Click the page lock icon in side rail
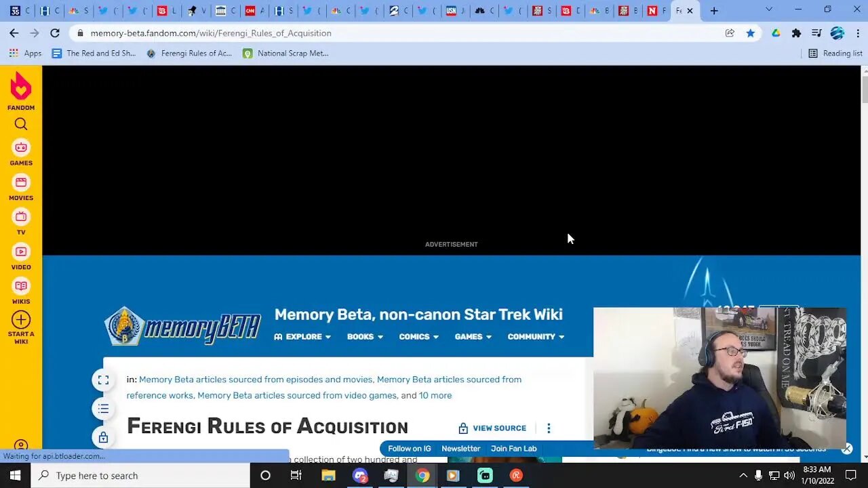 pyautogui.click(x=103, y=437)
